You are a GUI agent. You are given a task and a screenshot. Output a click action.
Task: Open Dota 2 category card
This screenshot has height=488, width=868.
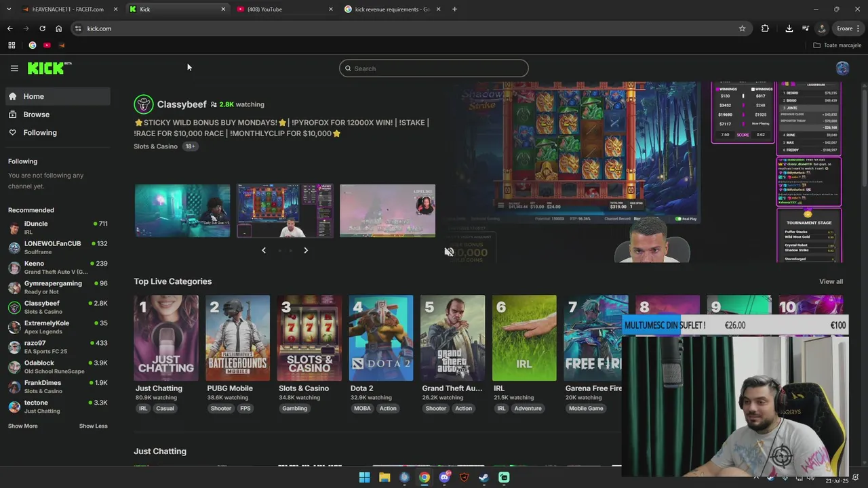coord(381,338)
